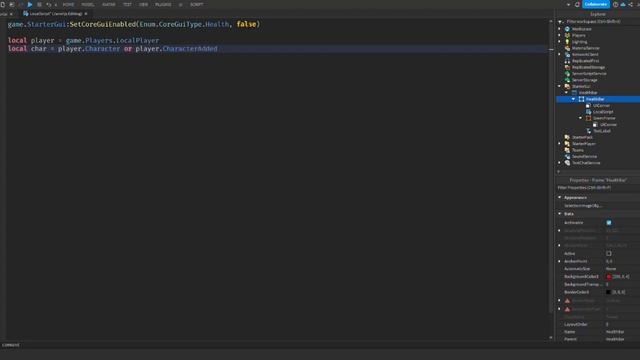
Task: Click the notifications icon left of Collaborate
Action: [577, 4]
